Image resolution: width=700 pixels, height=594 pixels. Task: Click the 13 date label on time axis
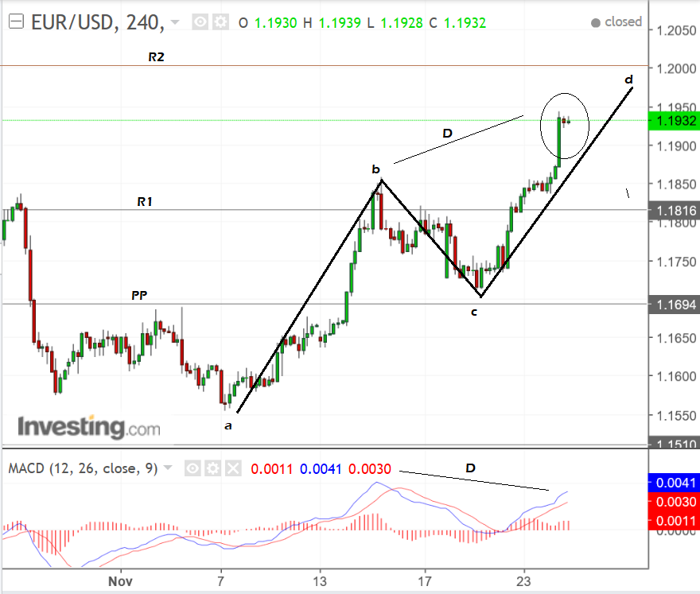coord(320,581)
